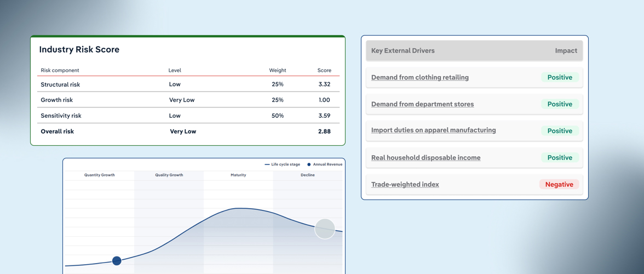Image resolution: width=644 pixels, height=274 pixels.
Task: Open the Demand from clothing retailing link
Action: 419,77
